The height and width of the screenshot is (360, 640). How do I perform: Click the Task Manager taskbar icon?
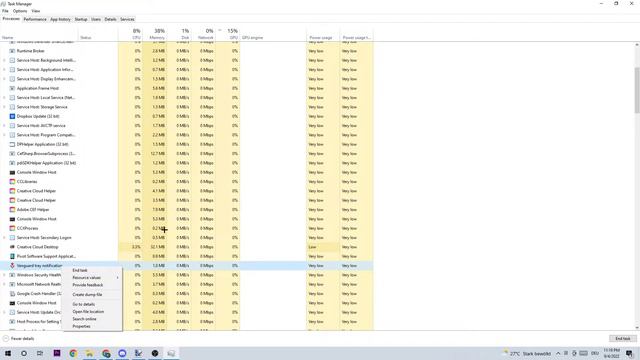pos(171,353)
